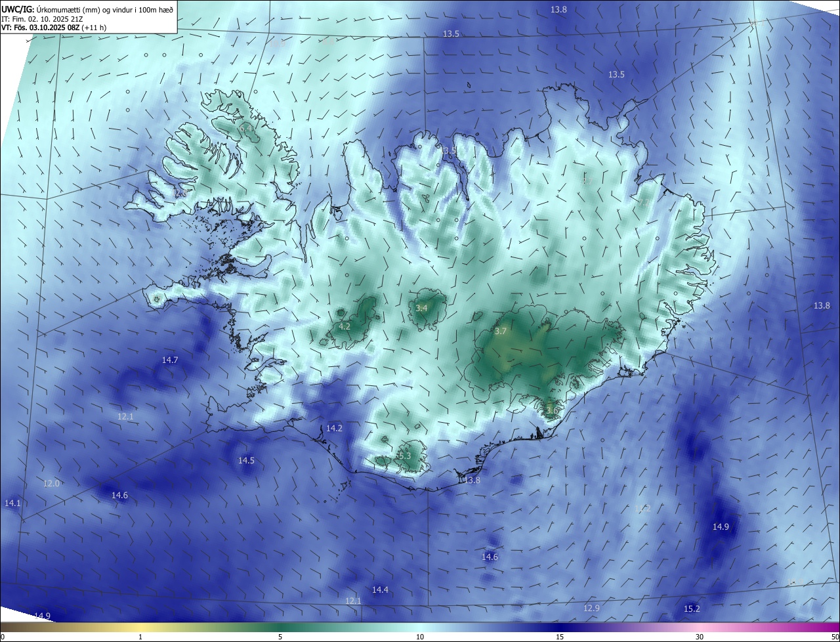840x642 pixels.
Task: Click the 14.1 value at the left edge
Action: point(12,503)
